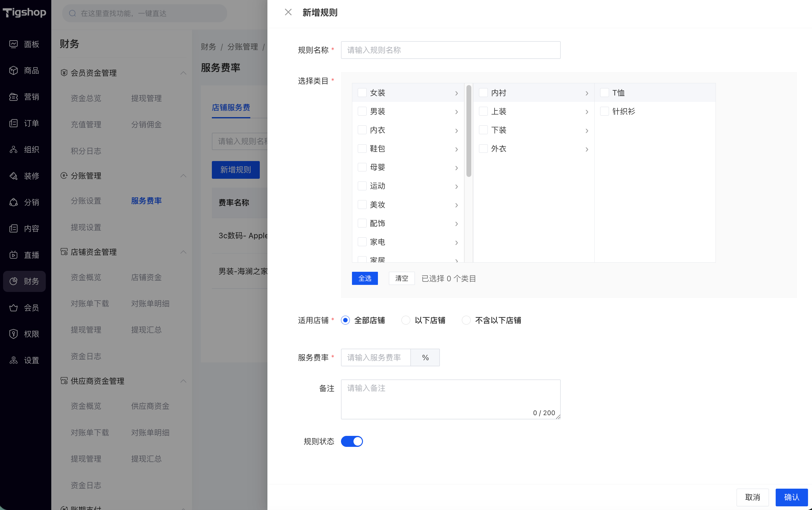Click the 全选 select-all button
The height and width of the screenshot is (510, 812).
coord(365,278)
